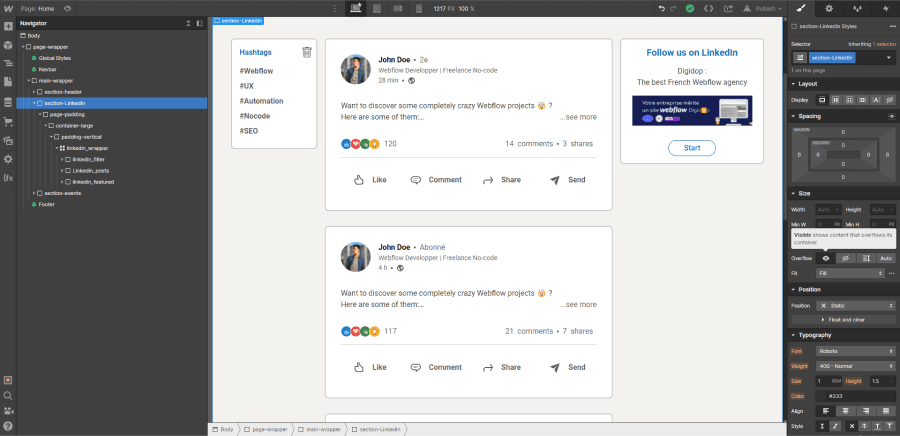
Task: Switch to the Style Manager tab
Action: tap(858, 9)
